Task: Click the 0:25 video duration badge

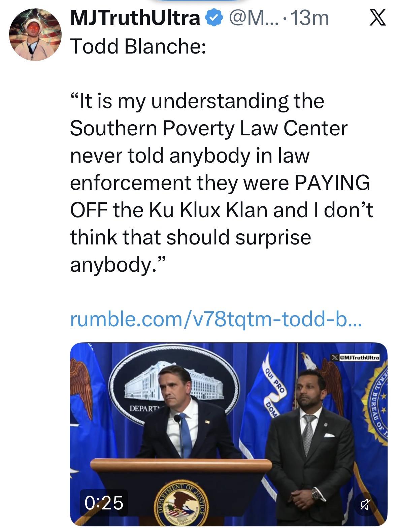Action: click(x=104, y=503)
